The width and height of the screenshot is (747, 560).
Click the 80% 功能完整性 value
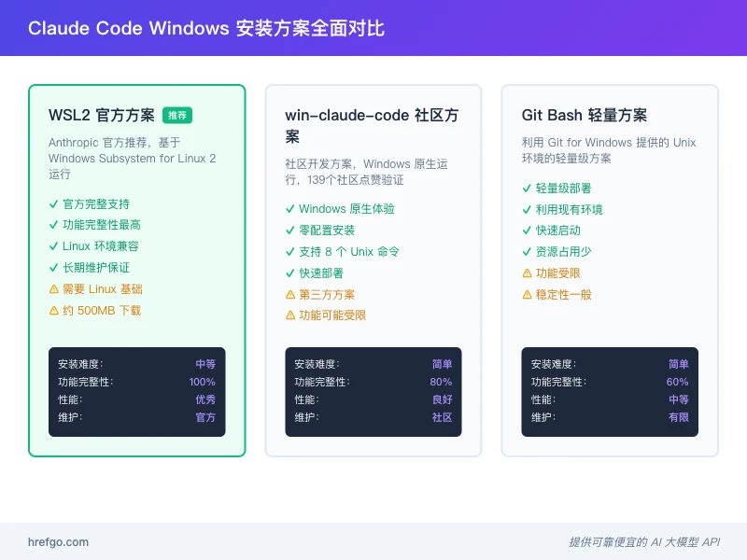(x=441, y=382)
